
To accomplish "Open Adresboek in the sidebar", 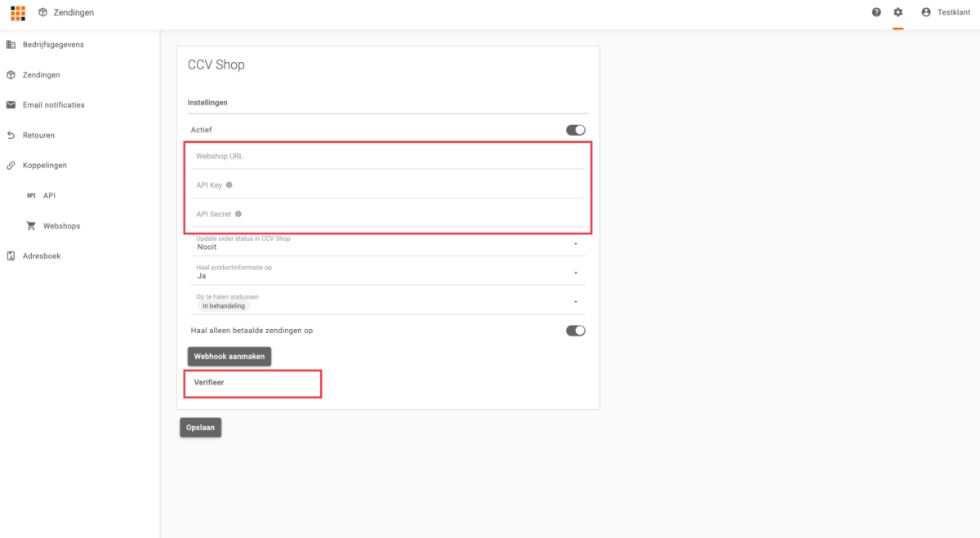I will pos(42,256).
